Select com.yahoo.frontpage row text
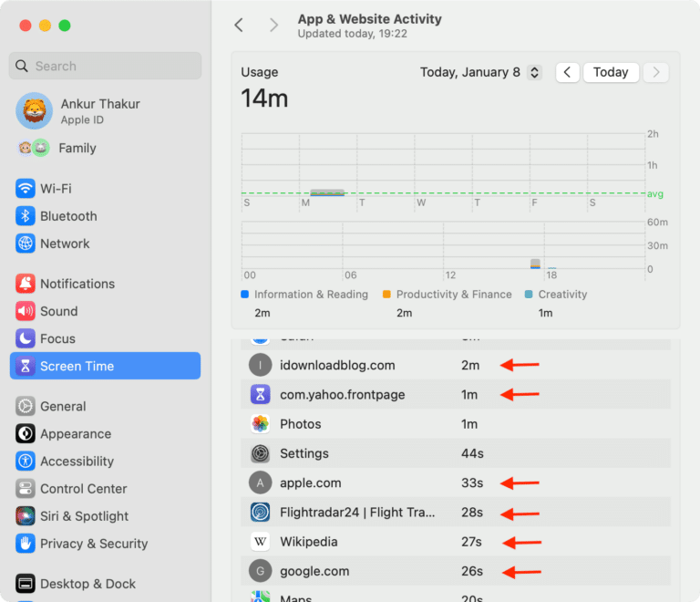The width and height of the screenshot is (700, 602). [343, 395]
